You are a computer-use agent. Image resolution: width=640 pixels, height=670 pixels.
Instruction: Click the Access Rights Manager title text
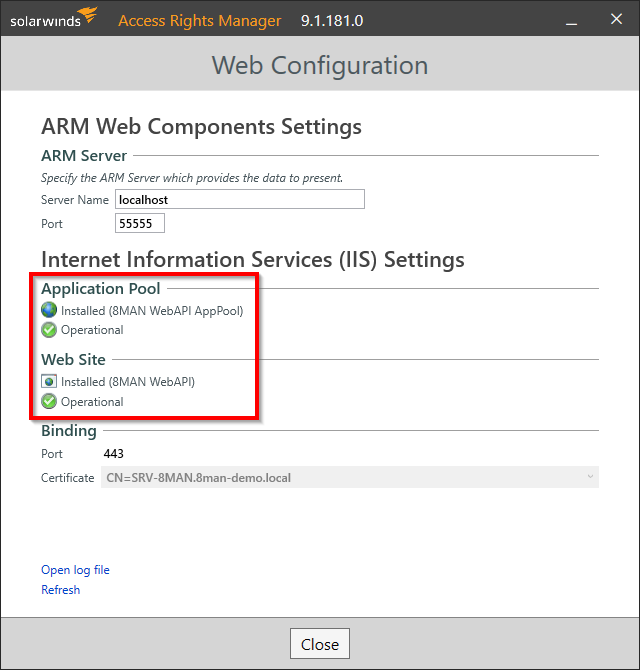(x=200, y=21)
